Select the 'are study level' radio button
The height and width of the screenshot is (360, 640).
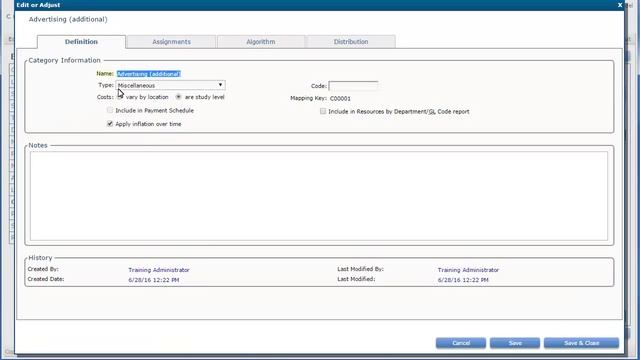click(178, 97)
